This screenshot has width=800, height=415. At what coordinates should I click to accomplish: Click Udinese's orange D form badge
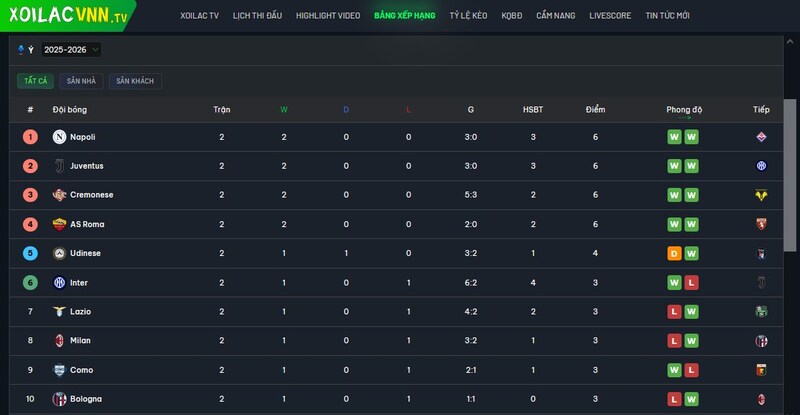pos(674,253)
